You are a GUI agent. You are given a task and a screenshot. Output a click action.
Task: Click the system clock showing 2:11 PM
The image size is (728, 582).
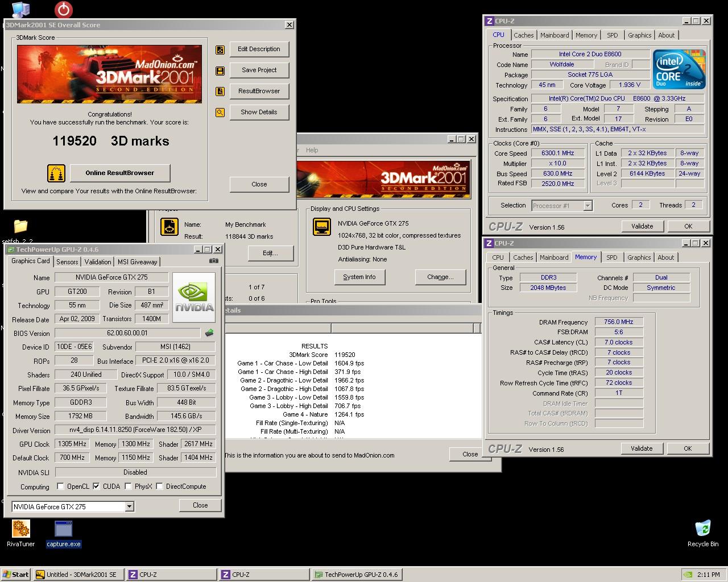(x=709, y=575)
